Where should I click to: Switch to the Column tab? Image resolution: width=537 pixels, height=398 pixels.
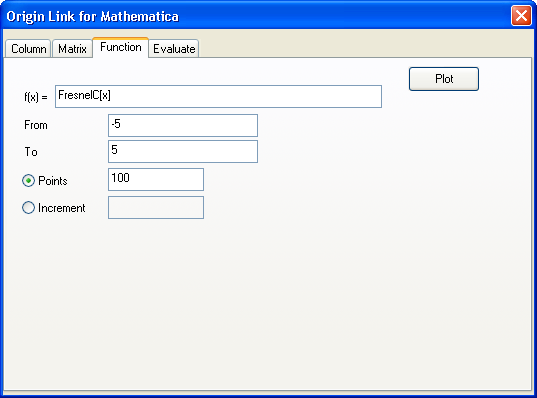coord(28,49)
